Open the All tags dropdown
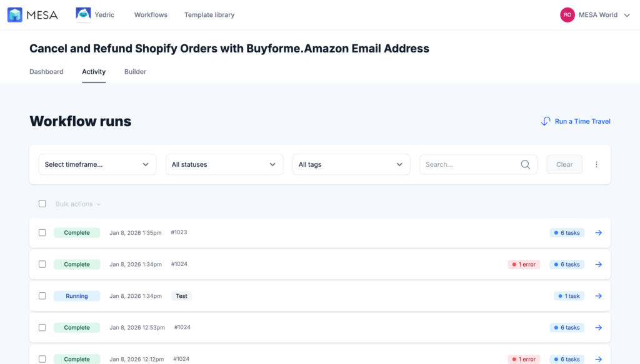Viewport: 640px width, 364px height. pos(351,164)
